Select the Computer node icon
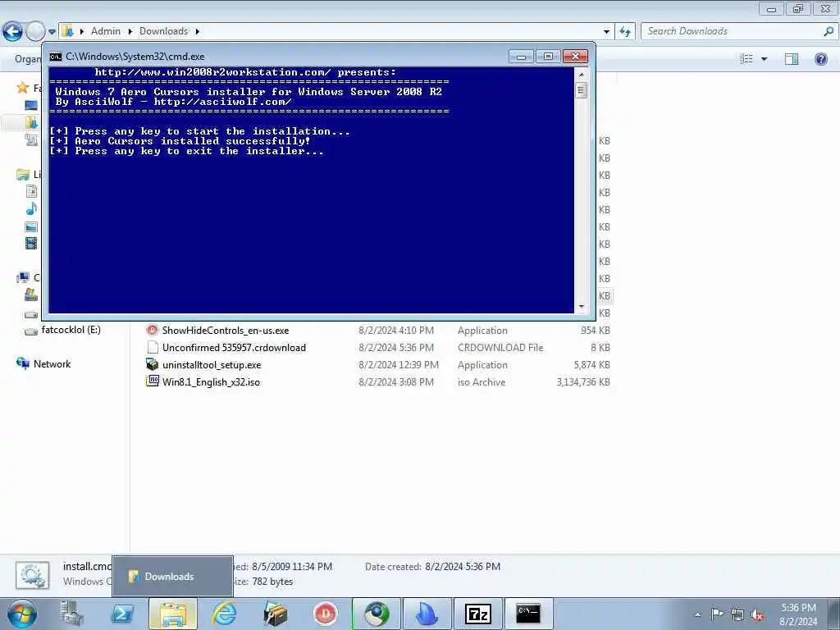Viewport: 840px width, 630px height. coord(23,277)
